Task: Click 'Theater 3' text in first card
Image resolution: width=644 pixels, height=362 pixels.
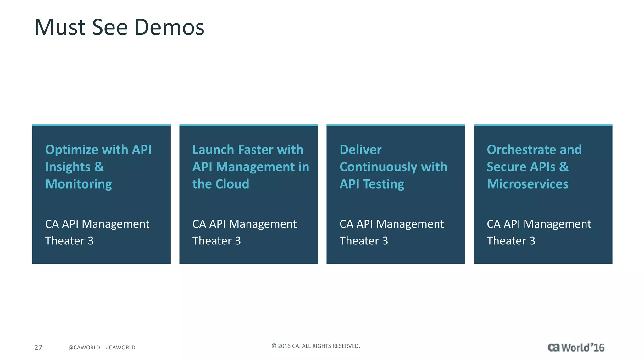Action: (x=69, y=241)
